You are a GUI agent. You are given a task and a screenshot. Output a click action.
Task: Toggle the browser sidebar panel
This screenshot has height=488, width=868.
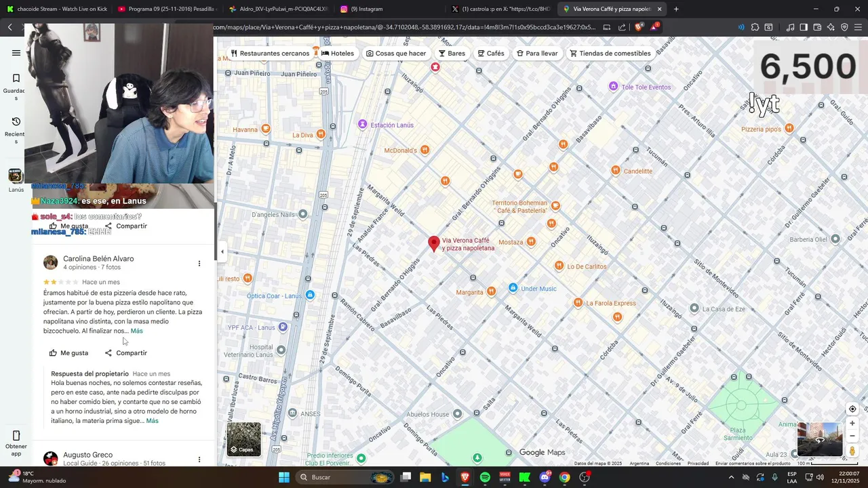[x=804, y=27]
